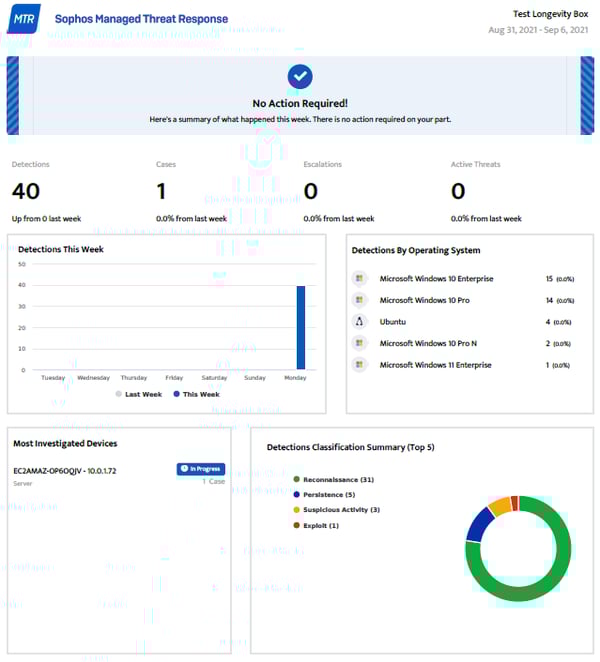Click the Detections By Operating System heading
This screenshot has height=662, width=600.
coord(416,250)
